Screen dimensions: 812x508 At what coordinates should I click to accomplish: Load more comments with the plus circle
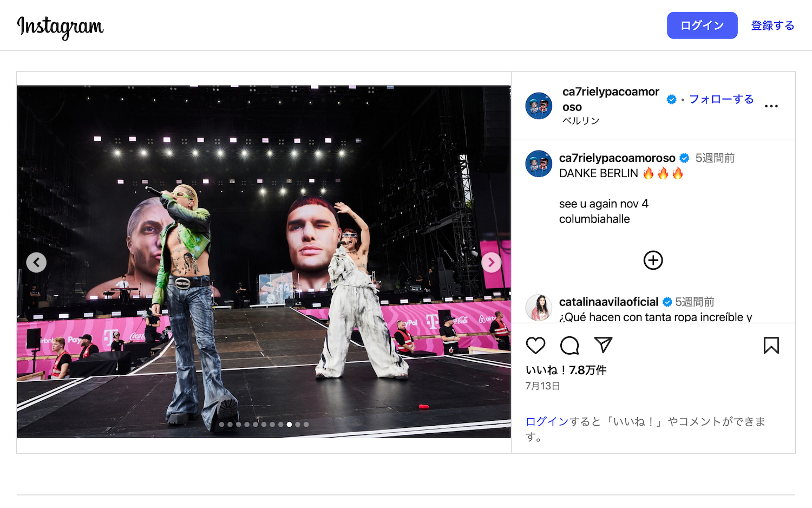click(x=653, y=260)
